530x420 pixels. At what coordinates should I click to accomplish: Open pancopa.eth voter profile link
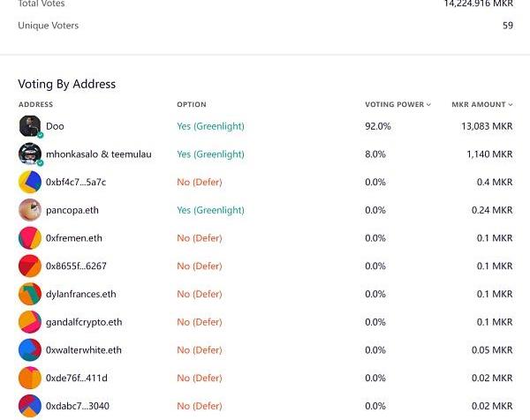click(x=71, y=210)
